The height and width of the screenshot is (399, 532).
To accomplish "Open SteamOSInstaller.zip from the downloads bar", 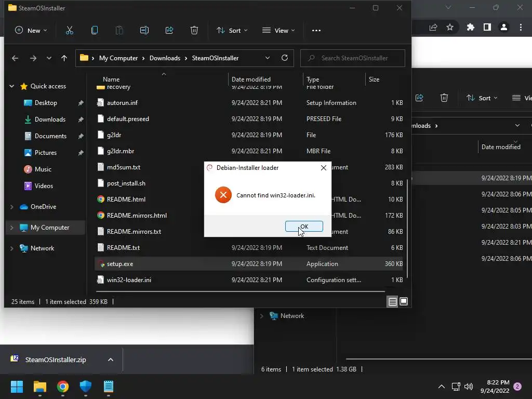I will (x=56, y=360).
